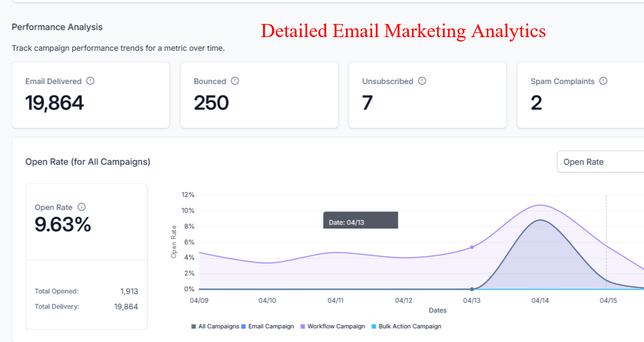
Task: Click the info icon beside Open Rate
Action: click(82, 207)
